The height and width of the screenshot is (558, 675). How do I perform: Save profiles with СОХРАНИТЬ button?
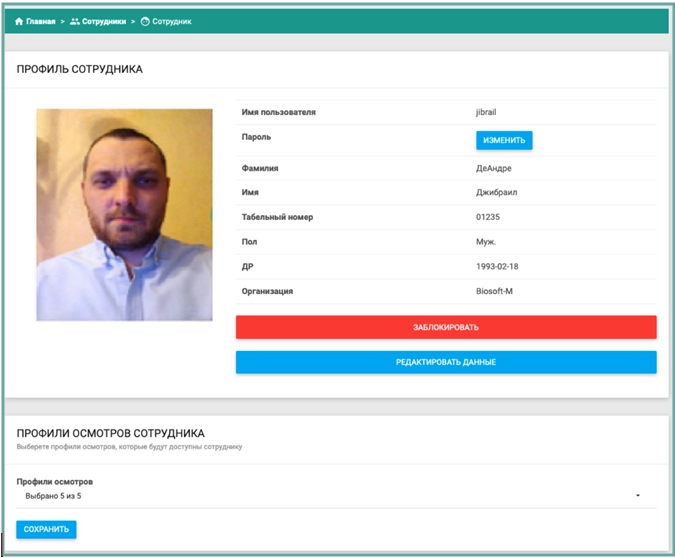coord(46,529)
